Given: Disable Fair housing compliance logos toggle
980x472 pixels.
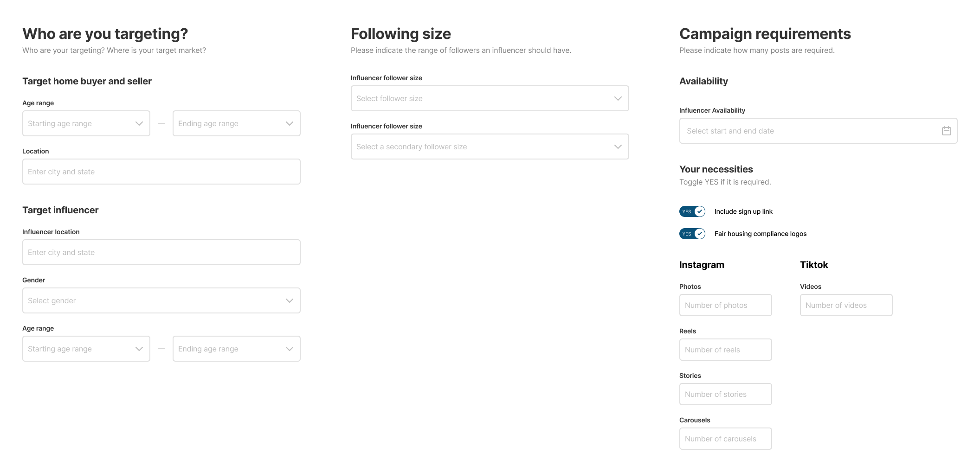Looking at the screenshot, I should click(x=692, y=234).
